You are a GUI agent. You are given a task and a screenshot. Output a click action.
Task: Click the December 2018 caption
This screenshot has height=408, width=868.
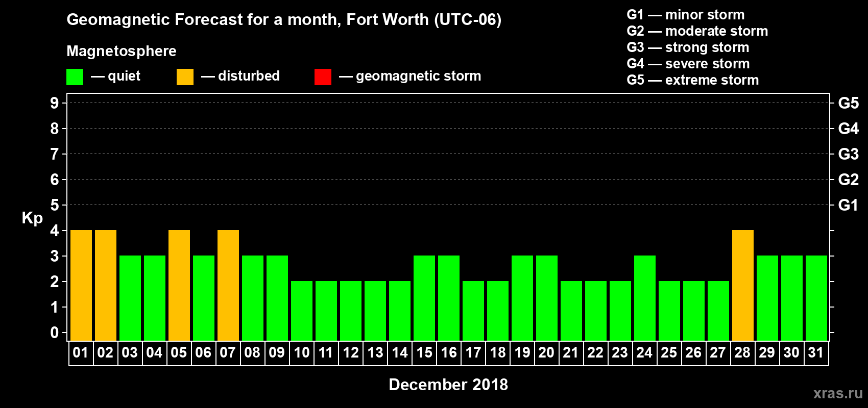448,385
